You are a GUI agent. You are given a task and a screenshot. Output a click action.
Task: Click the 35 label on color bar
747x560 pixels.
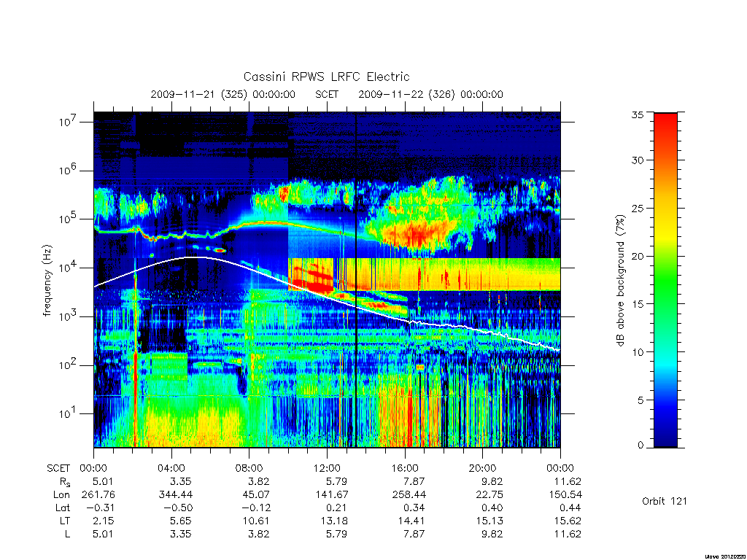click(x=638, y=114)
